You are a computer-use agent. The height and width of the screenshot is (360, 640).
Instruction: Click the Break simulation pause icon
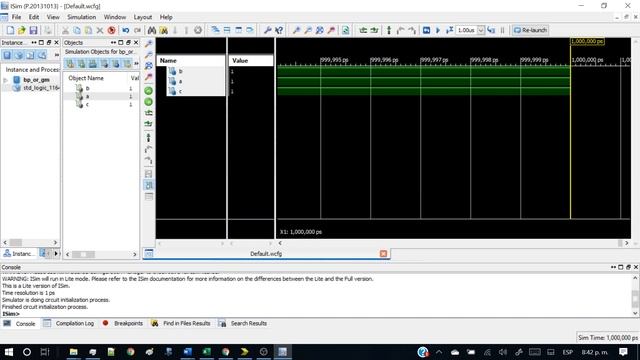502,30
